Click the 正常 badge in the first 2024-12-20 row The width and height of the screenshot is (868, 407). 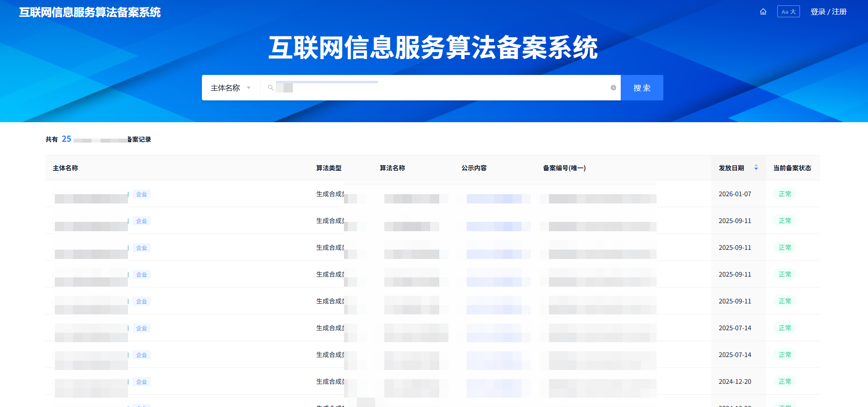[x=785, y=382]
